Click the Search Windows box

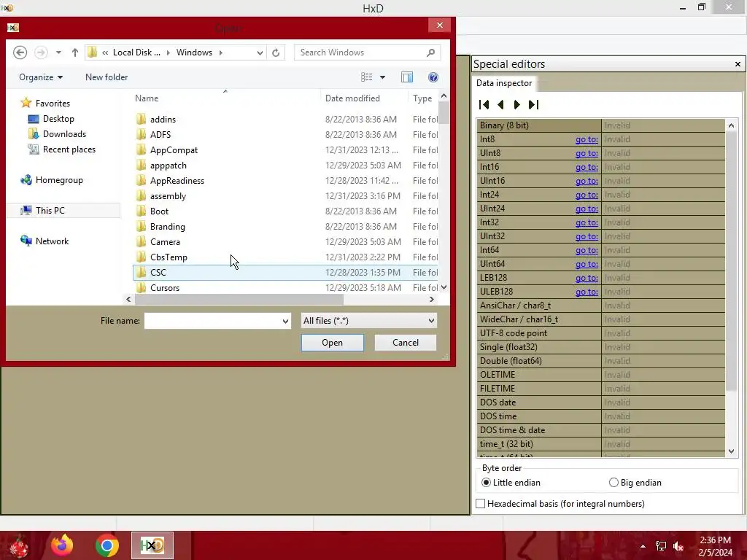[361, 52]
